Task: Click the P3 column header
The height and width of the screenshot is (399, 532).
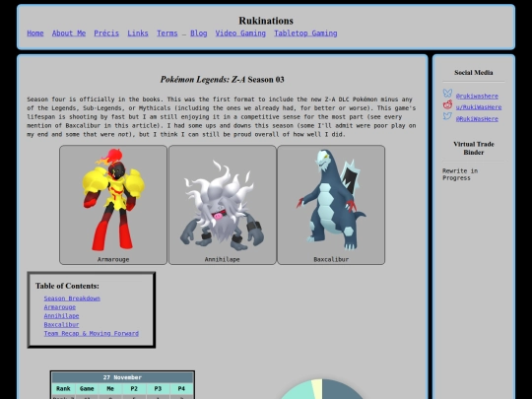Action: click(x=158, y=388)
